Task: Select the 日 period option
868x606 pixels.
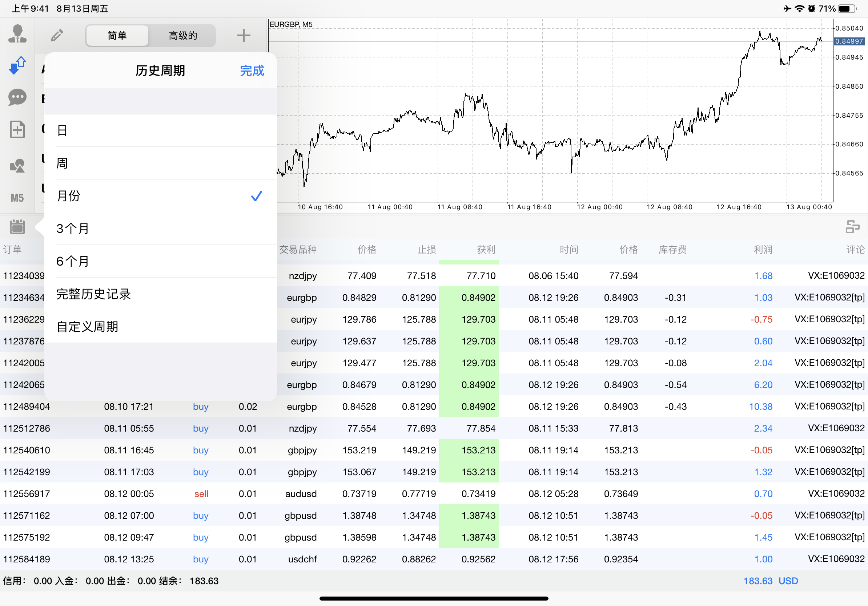Action: (x=161, y=130)
